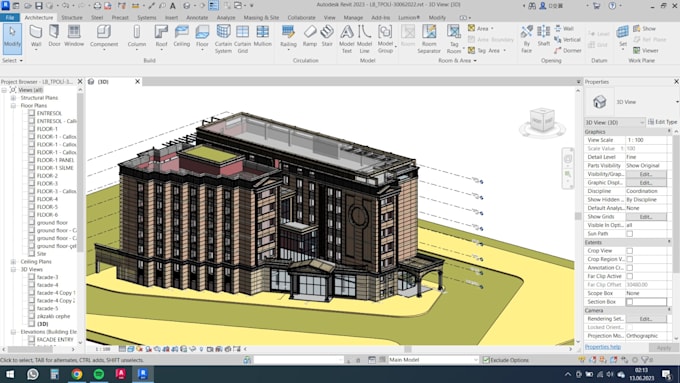680x383 pixels.
Task: Collapse the Elevations tree node
Action: [x=13, y=332]
